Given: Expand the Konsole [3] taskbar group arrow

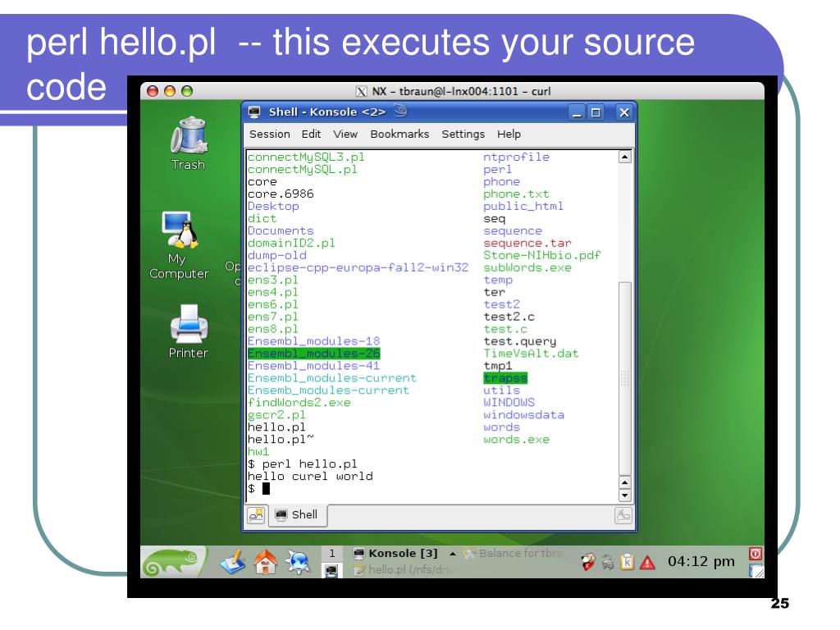Looking at the screenshot, I should [x=451, y=553].
